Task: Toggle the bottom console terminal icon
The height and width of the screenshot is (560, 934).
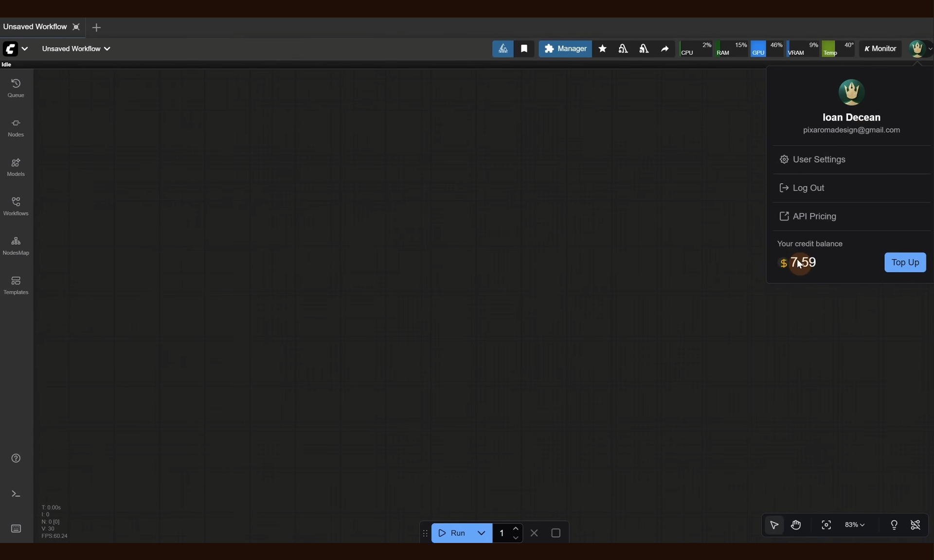Action: click(16, 494)
